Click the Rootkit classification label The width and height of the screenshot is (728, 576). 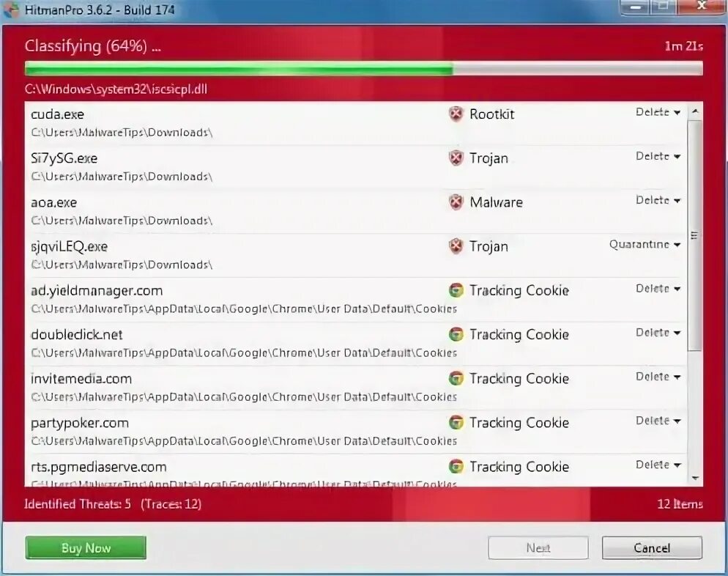tap(491, 114)
